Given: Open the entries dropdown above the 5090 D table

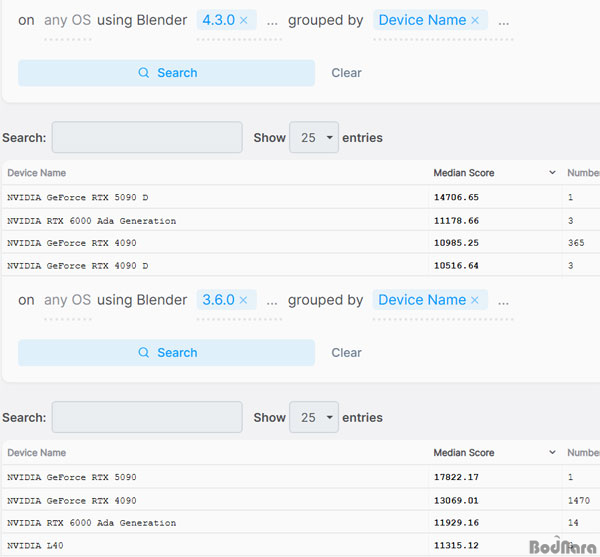Looking at the screenshot, I should [x=314, y=137].
